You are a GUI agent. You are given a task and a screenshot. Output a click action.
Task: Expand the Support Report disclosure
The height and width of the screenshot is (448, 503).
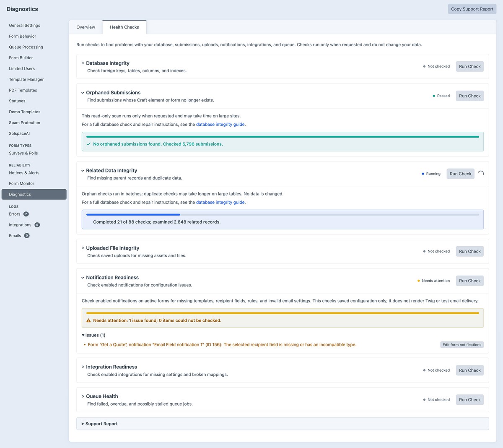click(x=99, y=424)
